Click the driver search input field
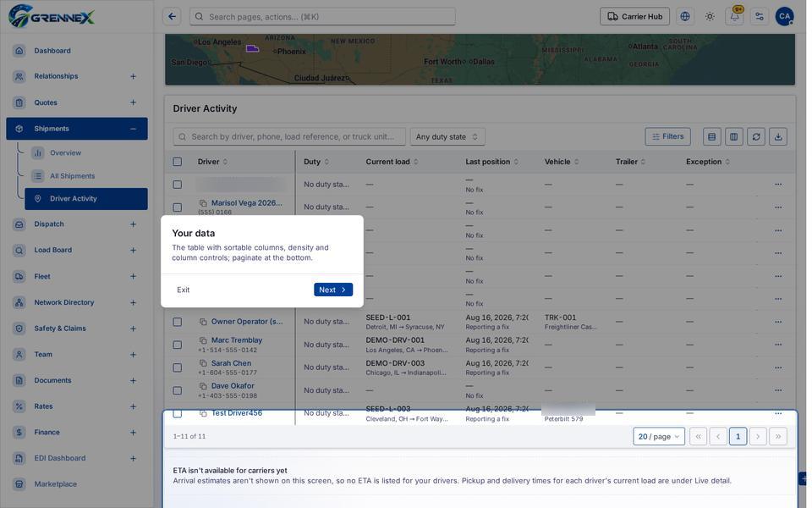The width and height of the screenshot is (812, 508). tap(289, 137)
